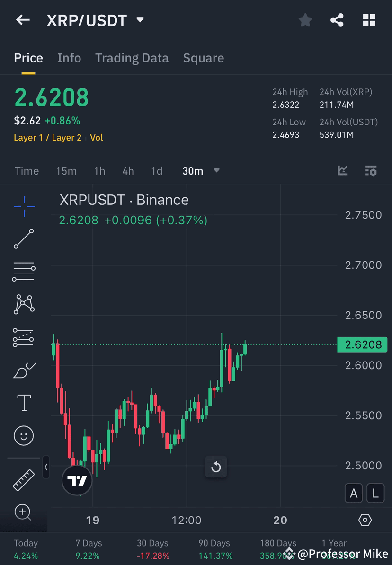Open the 30m timeframe dropdown
The height and width of the screenshot is (565, 392).
pyautogui.click(x=201, y=171)
